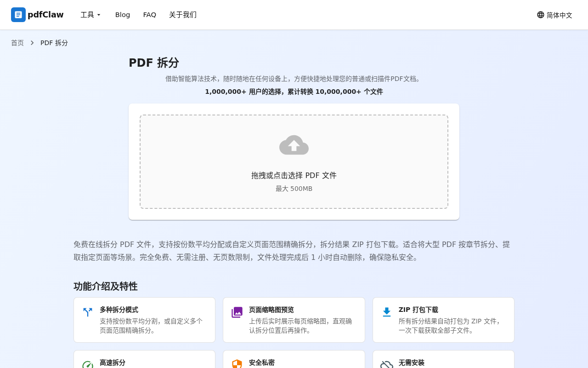588x368 pixels.
Task: Navigate to 首页 via breadcrumb link
Action: 17,43
